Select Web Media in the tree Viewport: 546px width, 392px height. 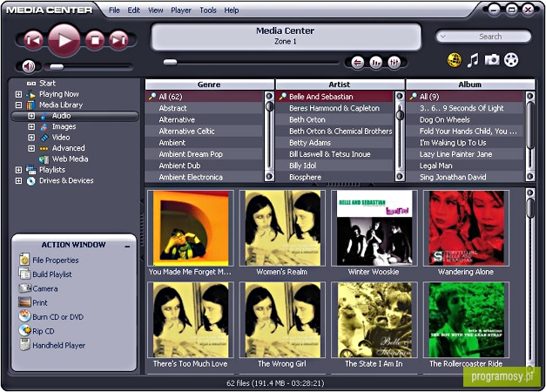pos(70,159)
